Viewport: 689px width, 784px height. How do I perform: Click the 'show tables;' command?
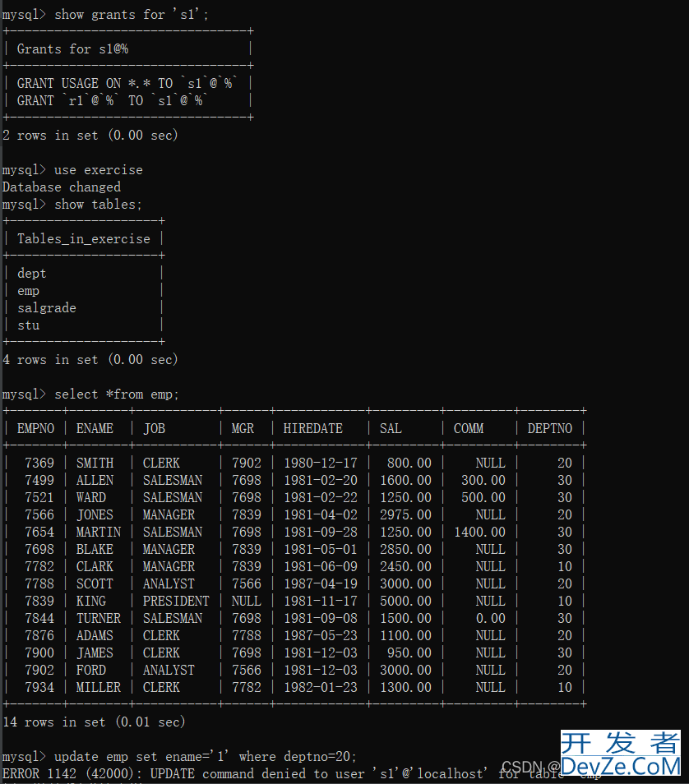coord(98,205)
